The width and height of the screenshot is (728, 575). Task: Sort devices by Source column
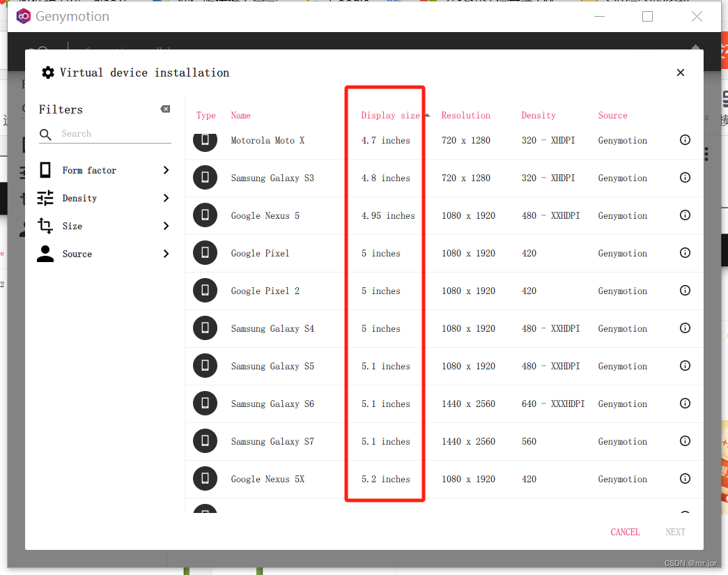tap(612, 115)
